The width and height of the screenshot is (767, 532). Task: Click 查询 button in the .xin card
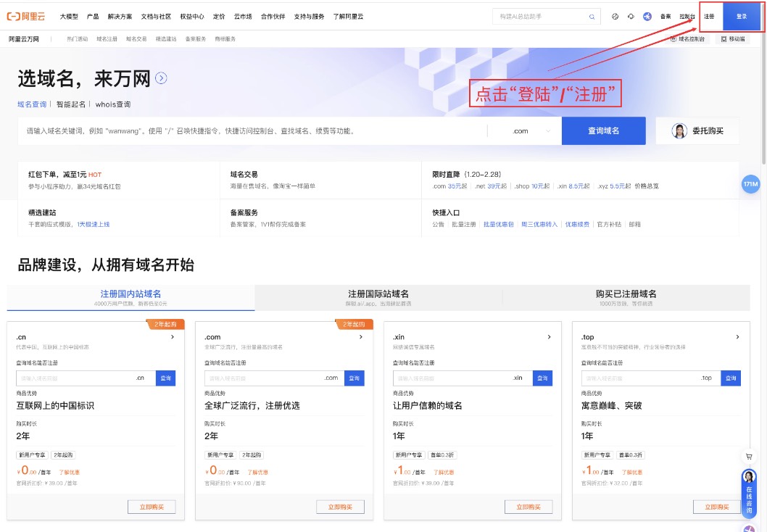542,378
